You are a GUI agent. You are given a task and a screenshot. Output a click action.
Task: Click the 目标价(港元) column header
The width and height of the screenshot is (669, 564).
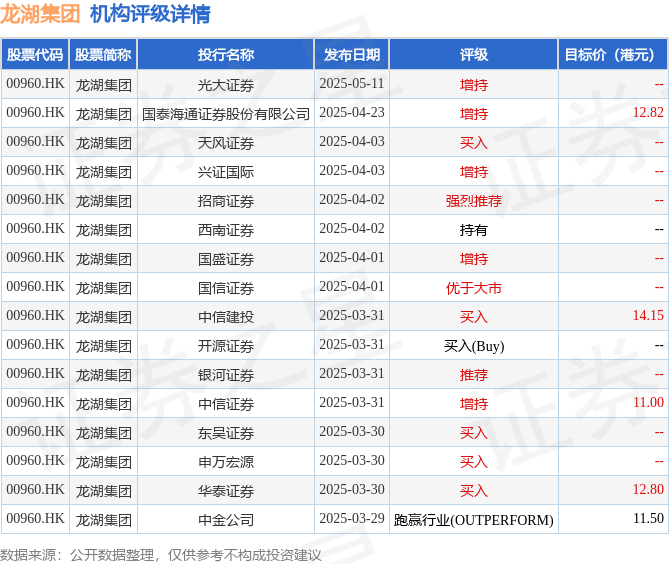613,55
